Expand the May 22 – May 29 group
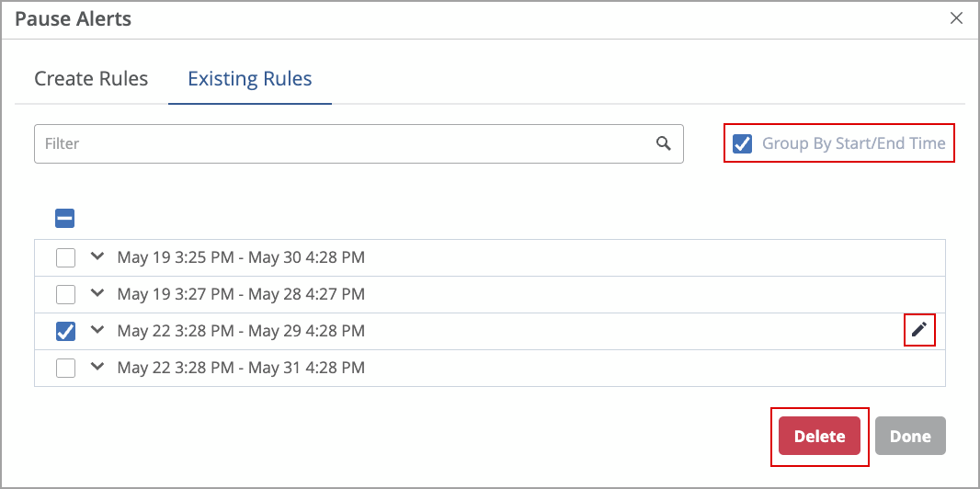980x489 pixels. coord(97,331)
